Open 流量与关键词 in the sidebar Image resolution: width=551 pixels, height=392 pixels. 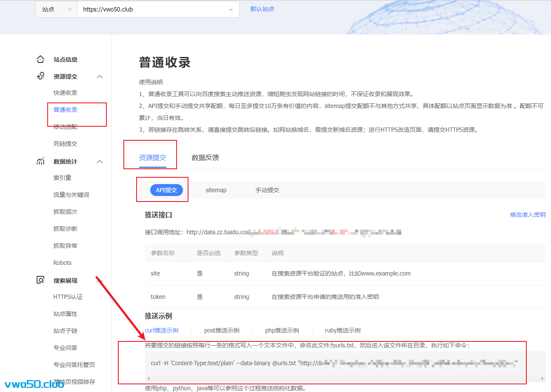coord(71,195)
